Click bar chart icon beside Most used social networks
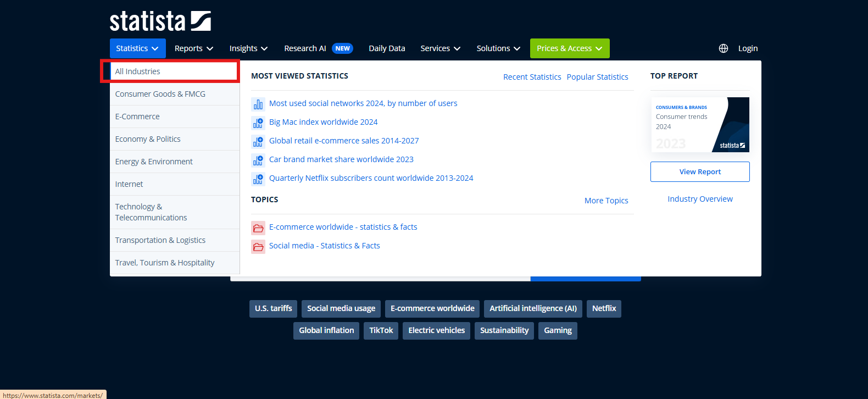868x399 pixels. pyautogui.click(x=258, y=104)
